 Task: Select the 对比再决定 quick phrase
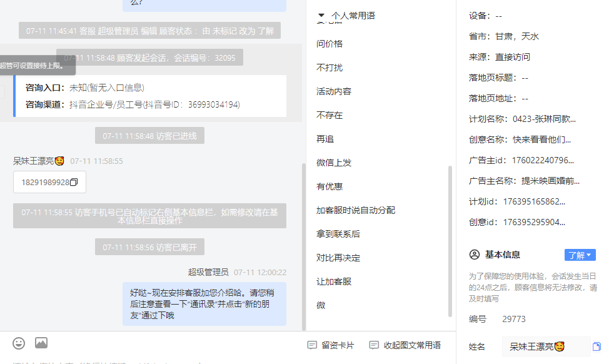338,258
